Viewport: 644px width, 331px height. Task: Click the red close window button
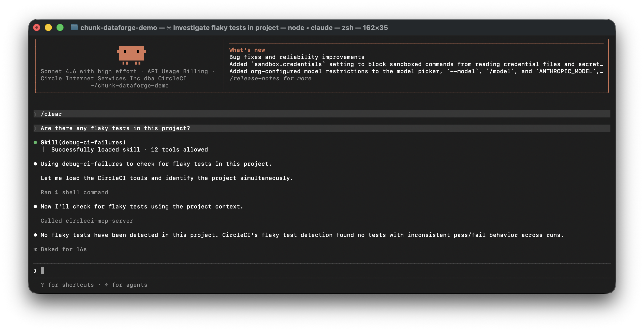[x=37, y=27]
